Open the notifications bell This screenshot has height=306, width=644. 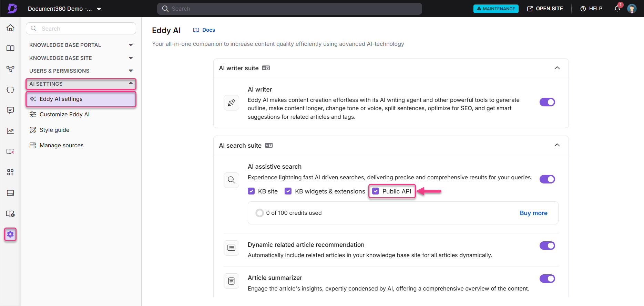(617, 9)
